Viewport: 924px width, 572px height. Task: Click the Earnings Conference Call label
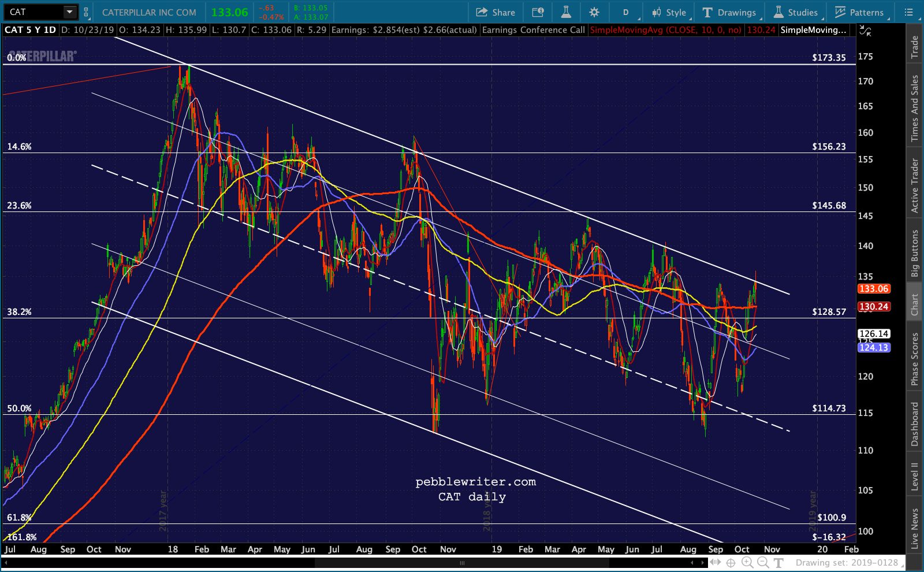tap(534, 30)
